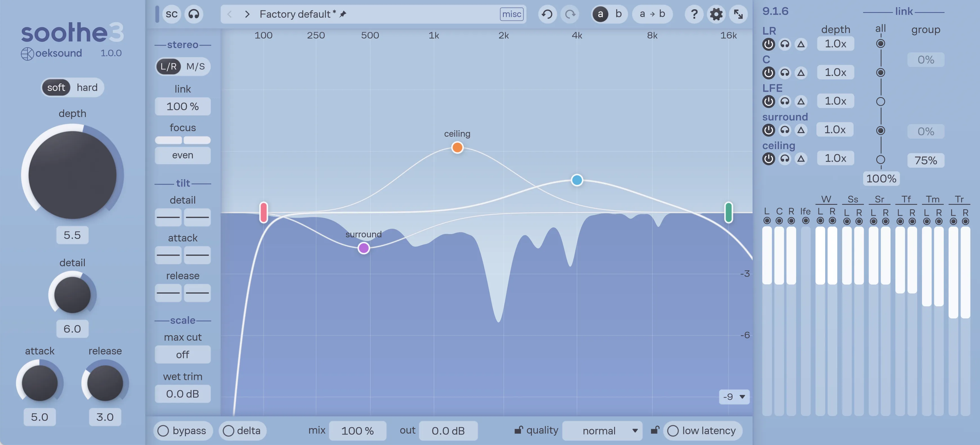Copy state a to b
The height and width of the screenshot is (445, 980).
(x=652, y=14)
